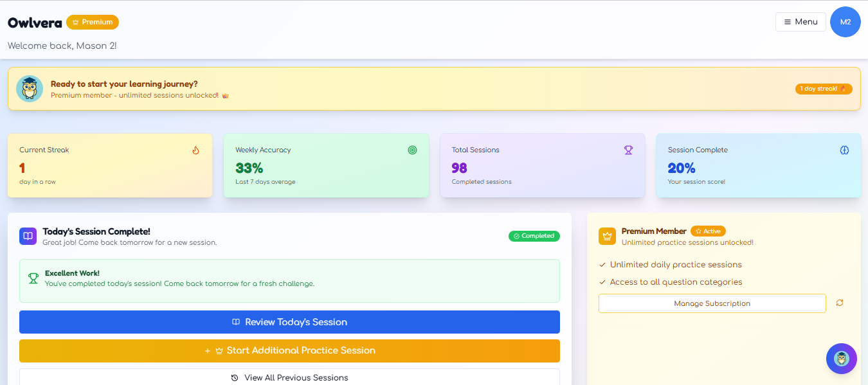Start Additional Practice Session
868x385 pixels.
click(289, 351)
